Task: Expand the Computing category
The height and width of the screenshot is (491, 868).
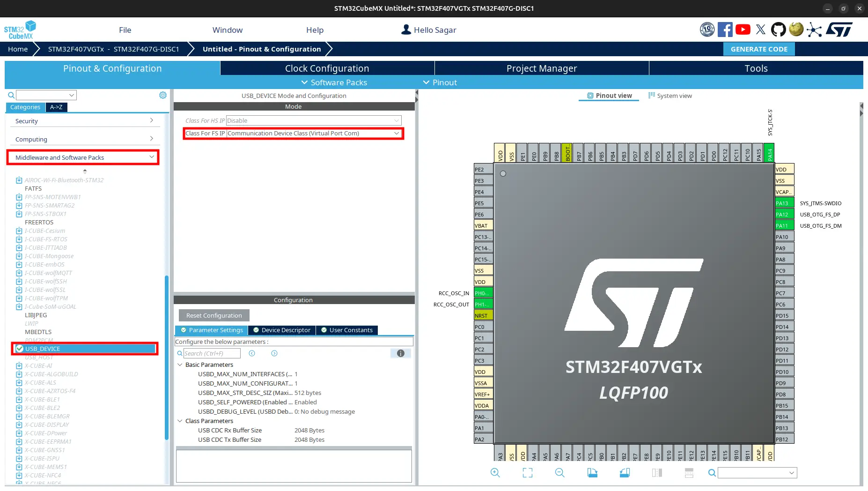Action: 84,139
